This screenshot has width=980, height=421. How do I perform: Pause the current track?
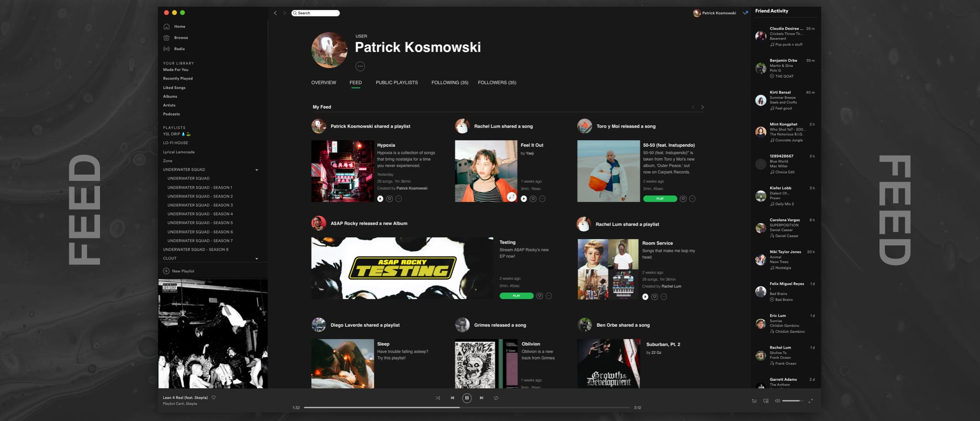(467, 398)
